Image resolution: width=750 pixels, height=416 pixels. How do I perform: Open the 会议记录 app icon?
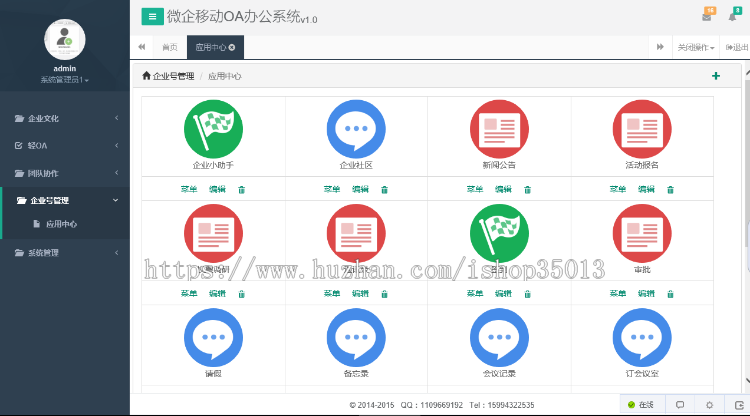(499, 338)
